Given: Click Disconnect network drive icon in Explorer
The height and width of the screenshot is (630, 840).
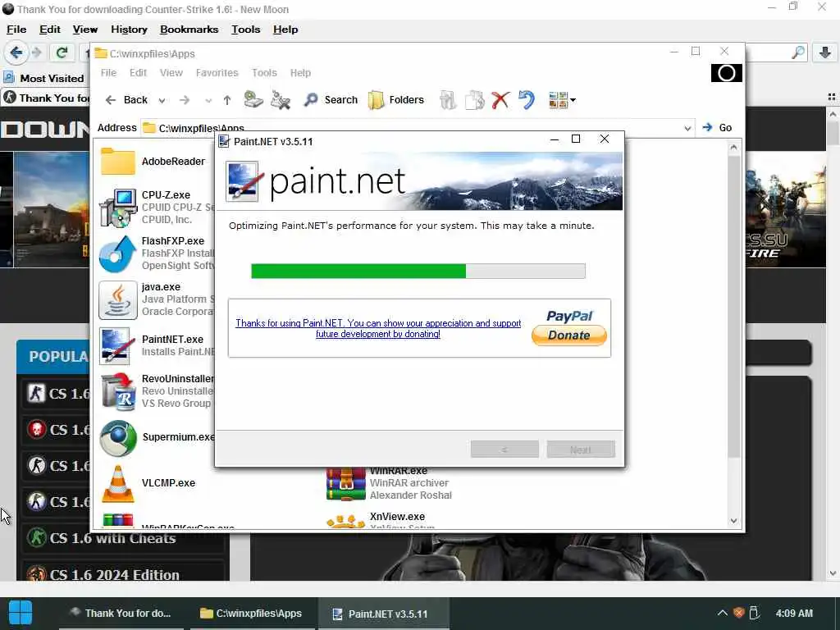Looking at the screenshot, I should (281, 99).
